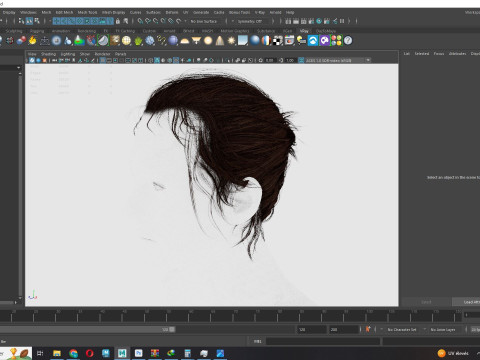
Task: Click the blue cloud shelf icon
Action: tap(313, 41)
